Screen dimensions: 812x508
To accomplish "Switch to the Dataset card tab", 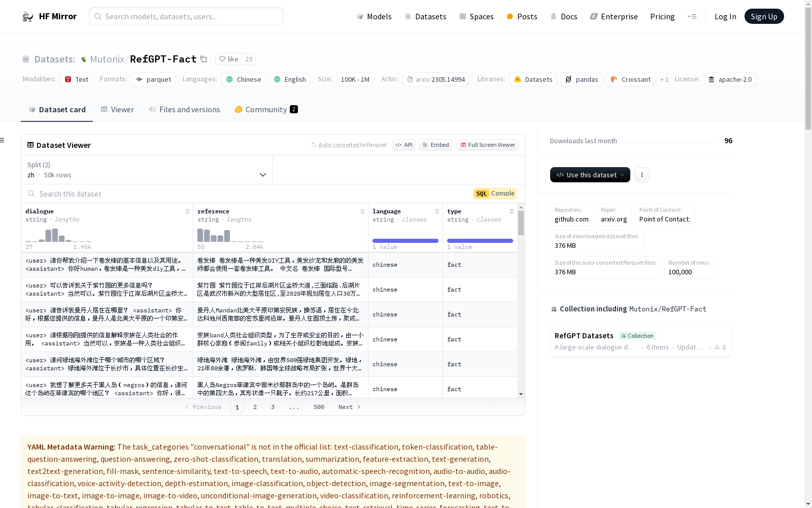I will (x=57, y=109).
